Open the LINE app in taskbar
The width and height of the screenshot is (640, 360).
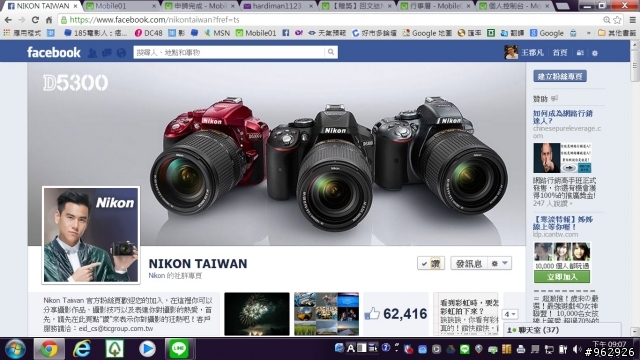click(x=179, y=349)
